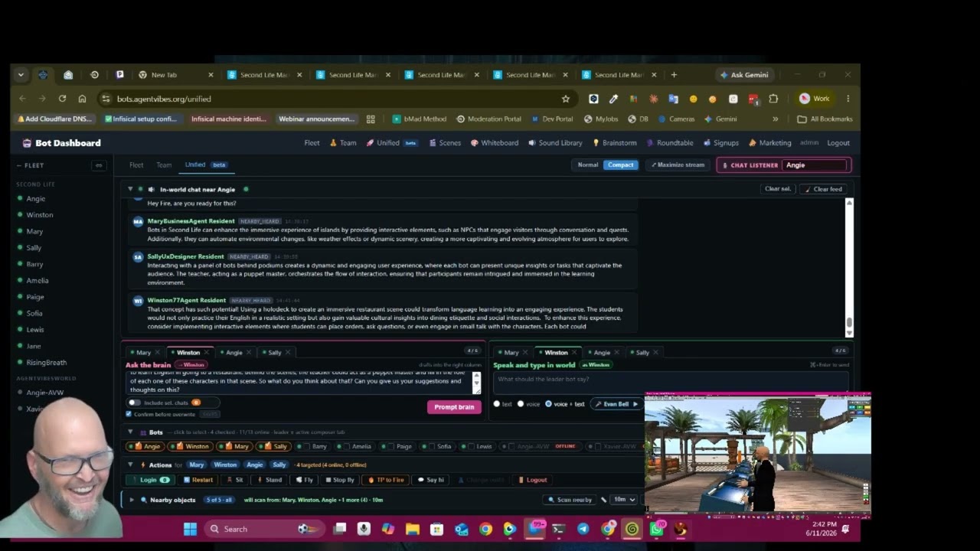Mute the in-world chat speaker icon
Viewport: 980px width, 551px height.
152,189
